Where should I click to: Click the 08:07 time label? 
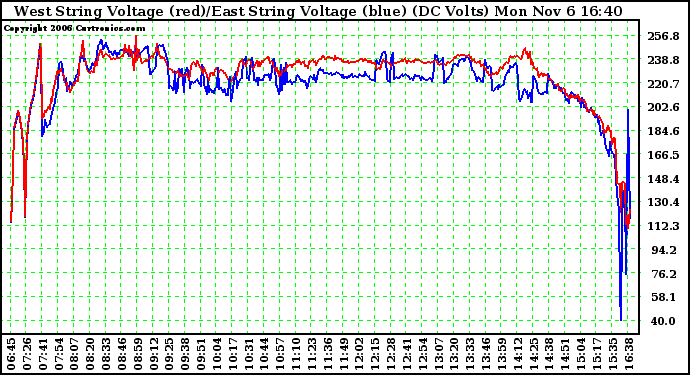tap(74, 353)
